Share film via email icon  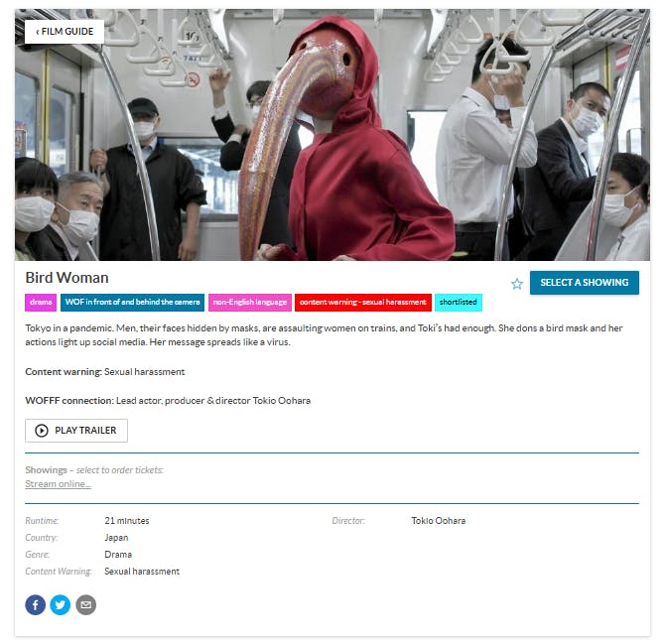(85, 604)
